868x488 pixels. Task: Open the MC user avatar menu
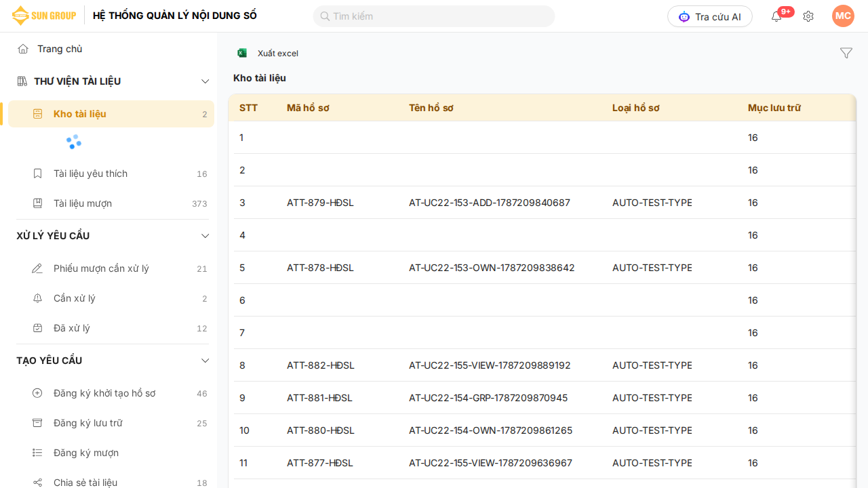point(843,16)
